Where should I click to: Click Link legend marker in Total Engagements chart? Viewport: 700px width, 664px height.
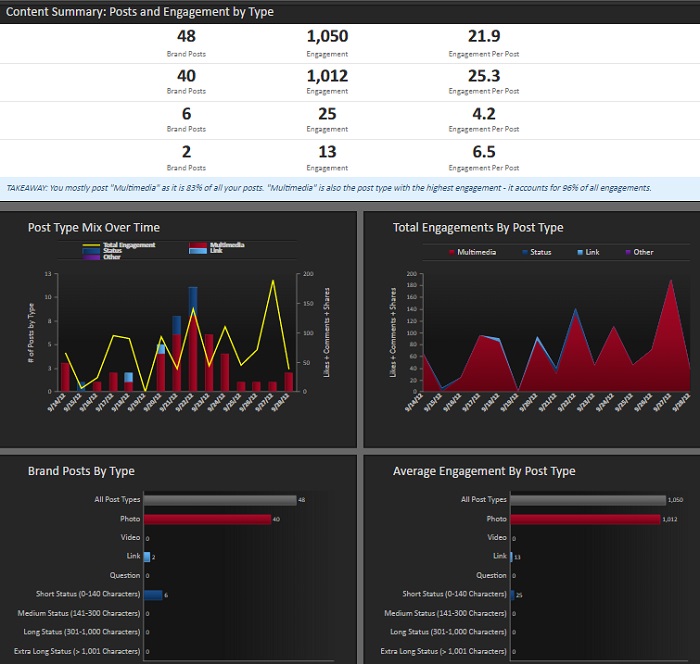(581, 252)
